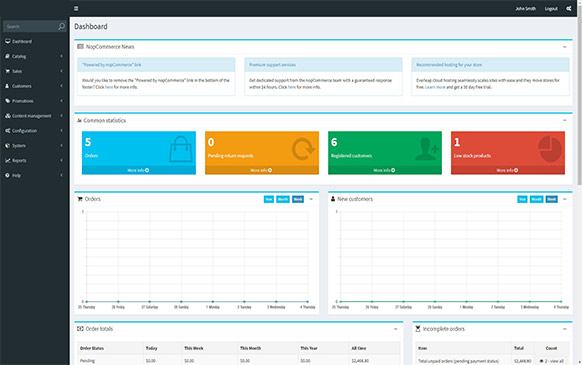Image resolution: width=582 pixels, height=365 pixels.
Task: Collapse the NopCommerce News panel
Action: [x=565, y=47]
